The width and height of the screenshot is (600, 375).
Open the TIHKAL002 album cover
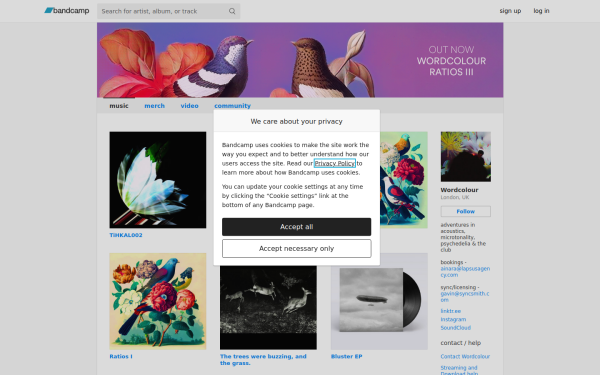158,180
